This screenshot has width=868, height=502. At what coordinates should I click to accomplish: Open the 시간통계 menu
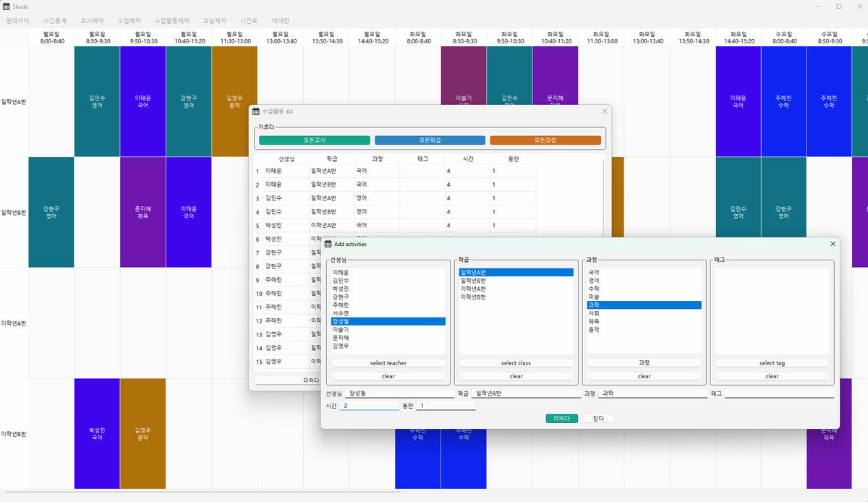click(x=55, y=21)
